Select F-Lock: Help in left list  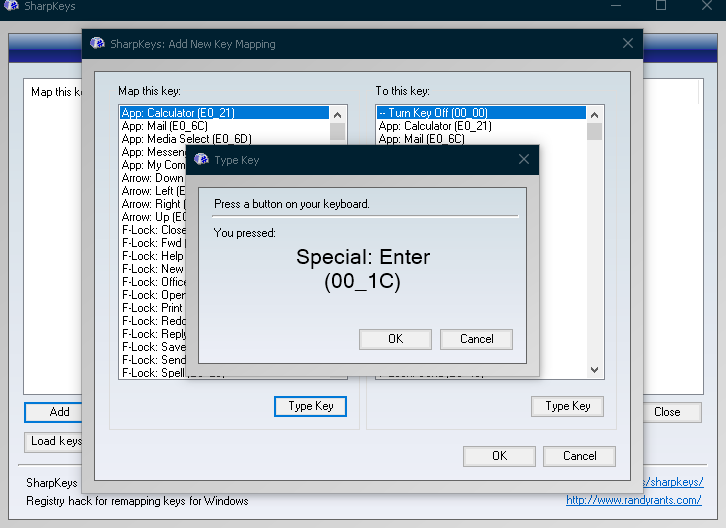tap(153, 256)
